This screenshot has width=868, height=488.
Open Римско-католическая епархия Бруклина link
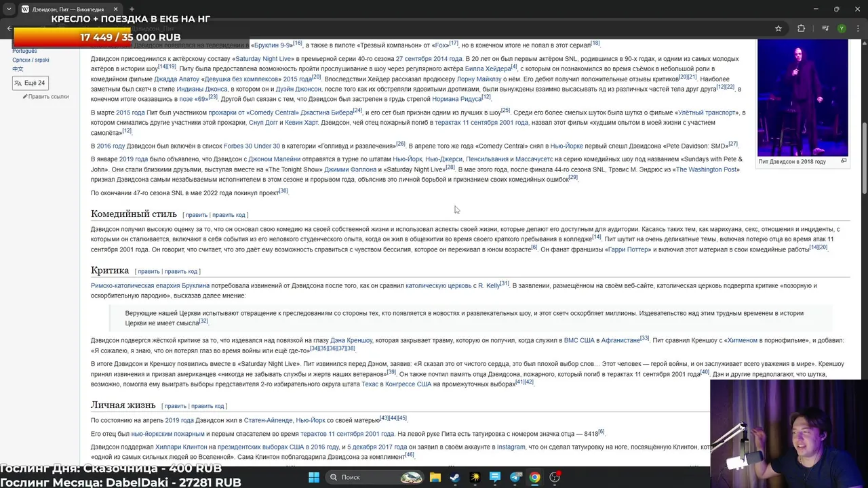point(150,286)
